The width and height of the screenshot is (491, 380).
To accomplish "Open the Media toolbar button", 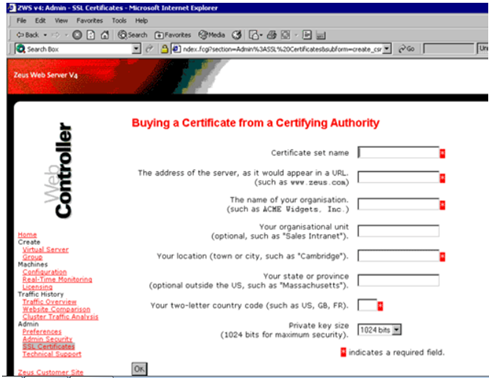I will pos(212,35).
